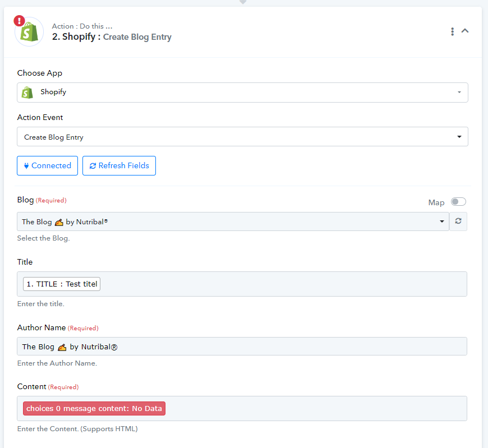Screen dimensions: 488x448
Task: Click the Shopify icon inside Choose App field
Action: tap(27, 93)
